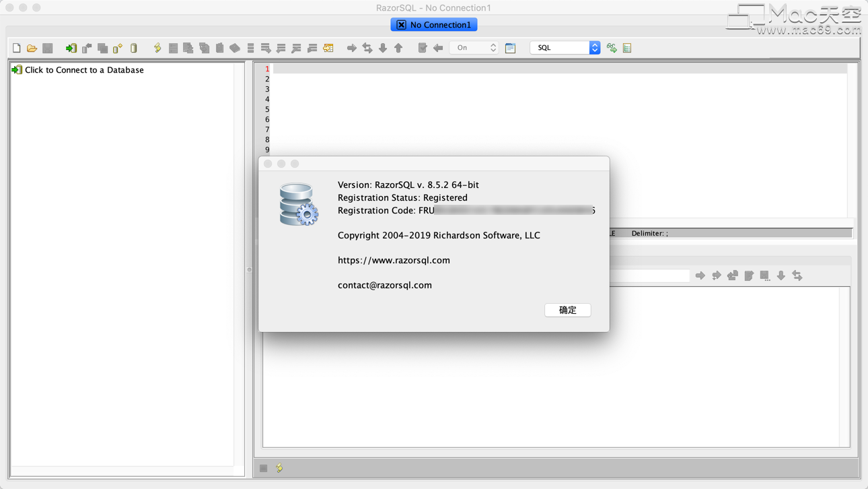Click the right-pointing arrow in the main toolbar

click(x=351, y=48)
